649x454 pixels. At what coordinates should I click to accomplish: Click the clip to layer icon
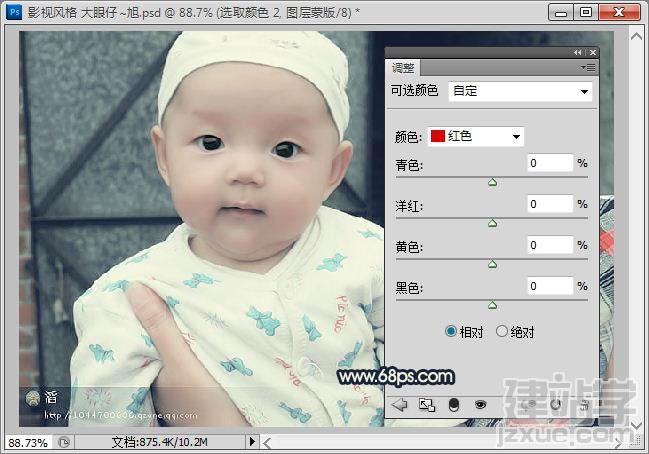[454, 405]
